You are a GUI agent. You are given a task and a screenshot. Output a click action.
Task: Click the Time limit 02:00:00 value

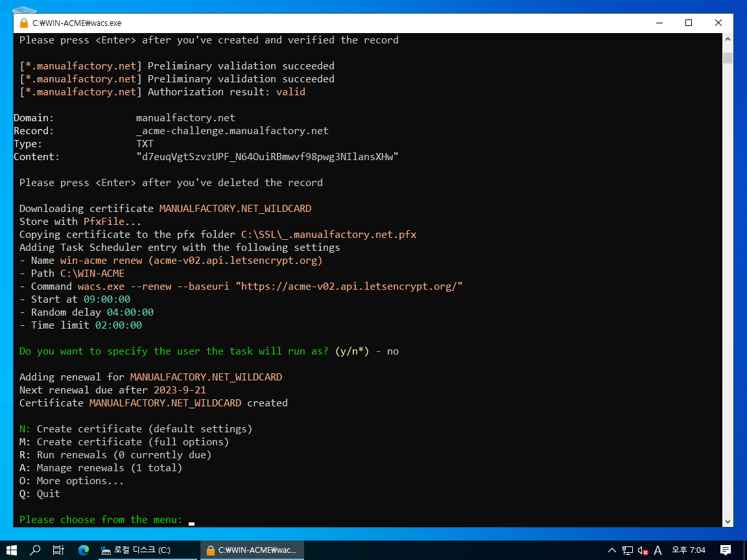[119, 325]
